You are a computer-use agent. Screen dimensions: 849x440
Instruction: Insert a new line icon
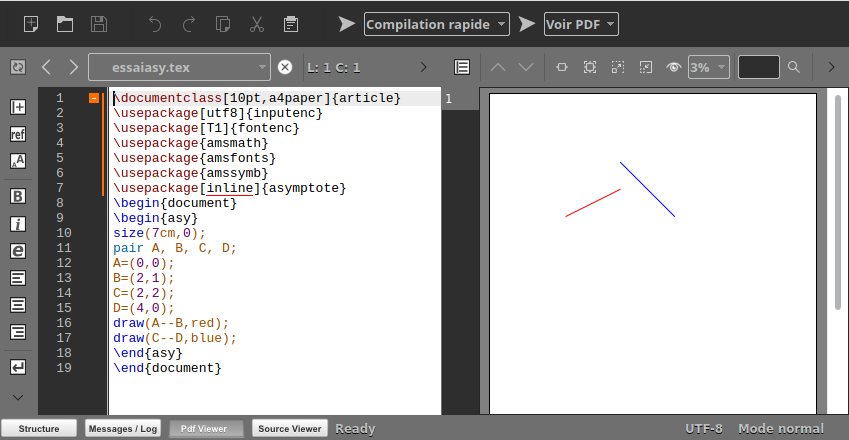click(x=18, y=367)
